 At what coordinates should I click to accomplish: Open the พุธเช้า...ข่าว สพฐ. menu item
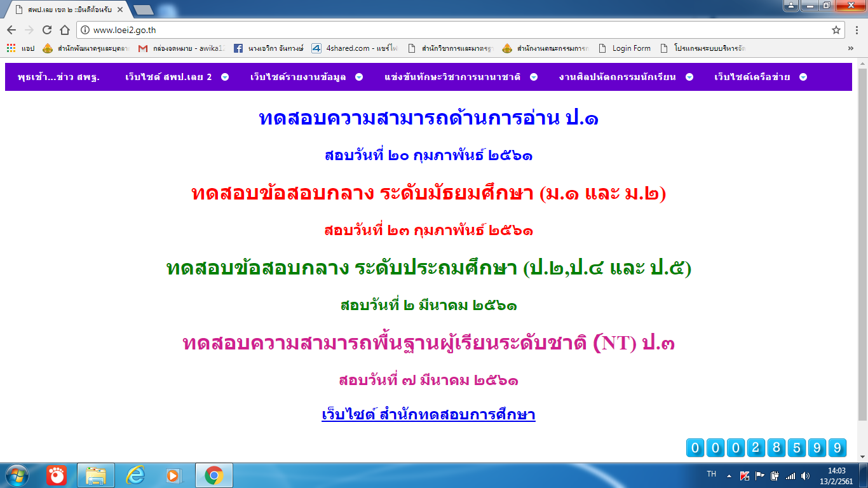[58, 77]
